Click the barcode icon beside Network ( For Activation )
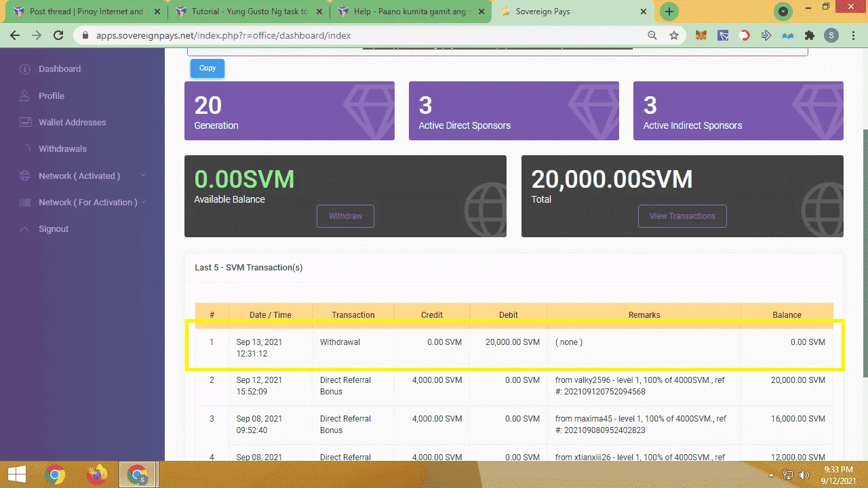 25,203
